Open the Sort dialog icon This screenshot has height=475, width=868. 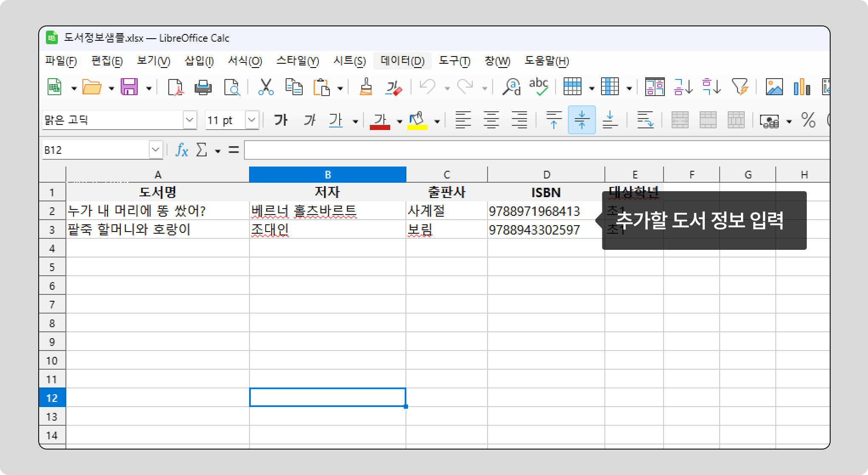tap(655, 88)
